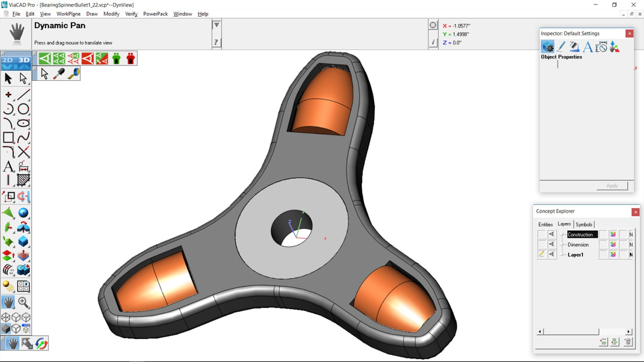Open the 2D/3D VIA workspace switcher
644x362 pixels.
pyautogui.click(x=16, y=63)
